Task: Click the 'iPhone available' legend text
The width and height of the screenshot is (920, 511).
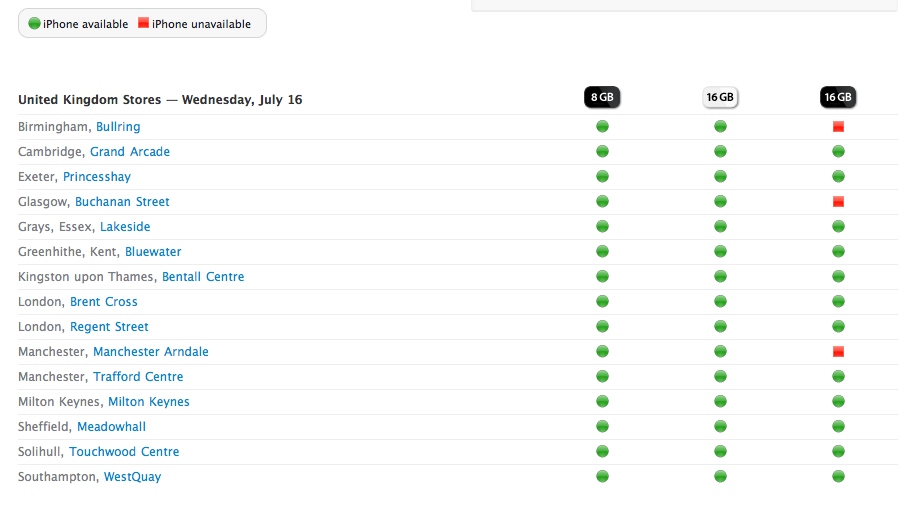Action: 86,24
